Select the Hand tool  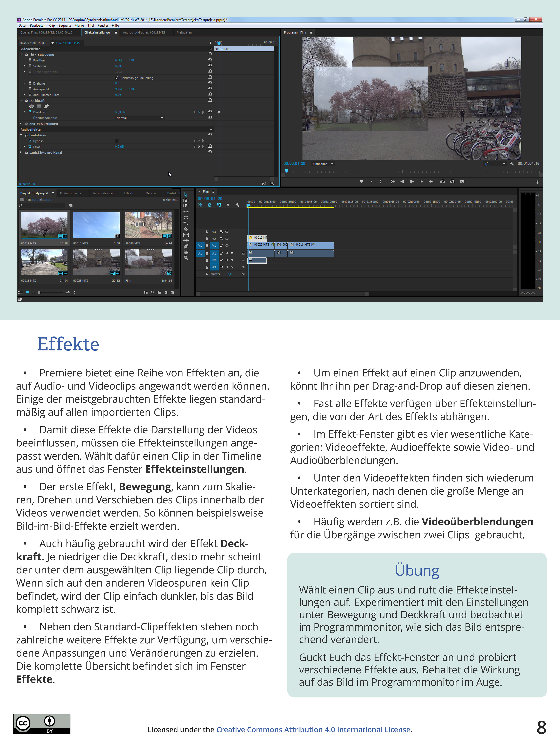[186, 252]
